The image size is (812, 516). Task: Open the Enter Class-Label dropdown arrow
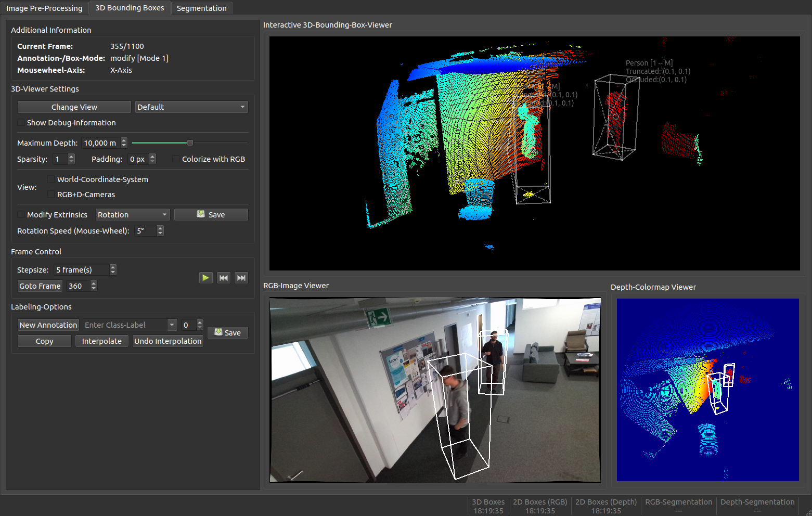(172, 325)
